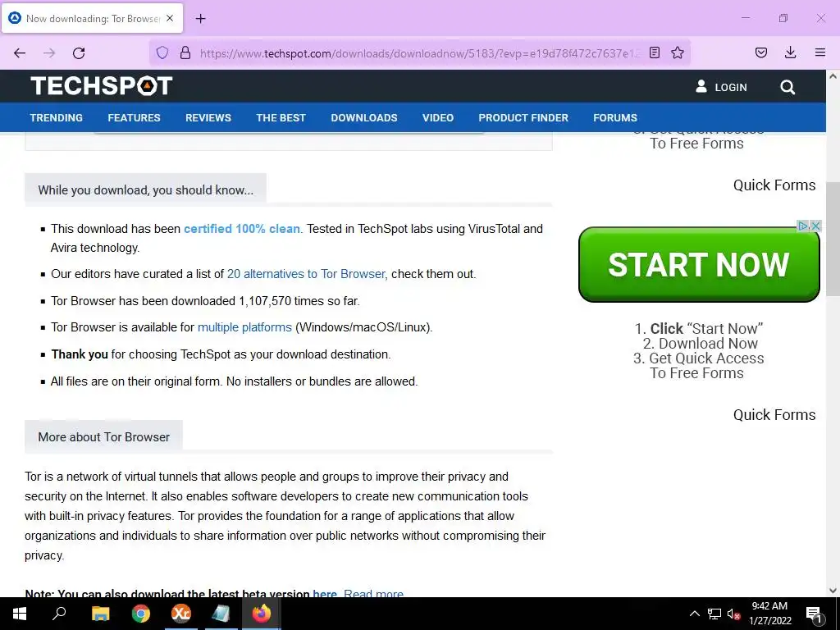Show hidden system tray icons
Viewport: 840px width, 630px height.
click(x=694, y=614)
